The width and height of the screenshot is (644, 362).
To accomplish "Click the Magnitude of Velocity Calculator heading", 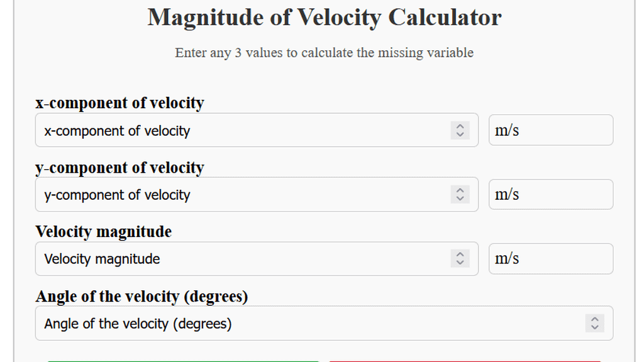I will pyautogui.click(x=325, y=18).
